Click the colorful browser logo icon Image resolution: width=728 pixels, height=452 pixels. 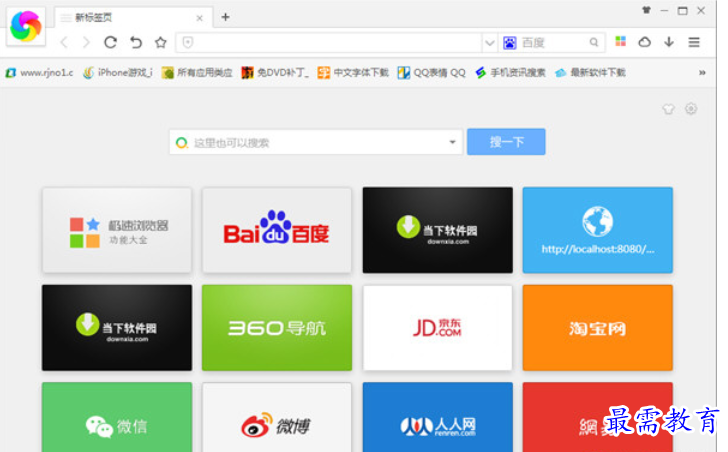[26, 26]
